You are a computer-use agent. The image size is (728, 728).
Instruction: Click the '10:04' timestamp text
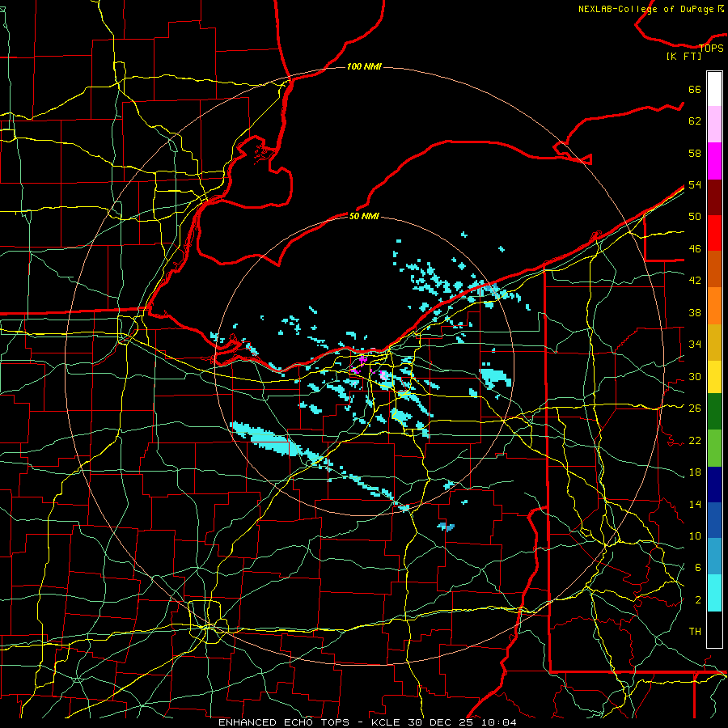[x=499, y=722]
